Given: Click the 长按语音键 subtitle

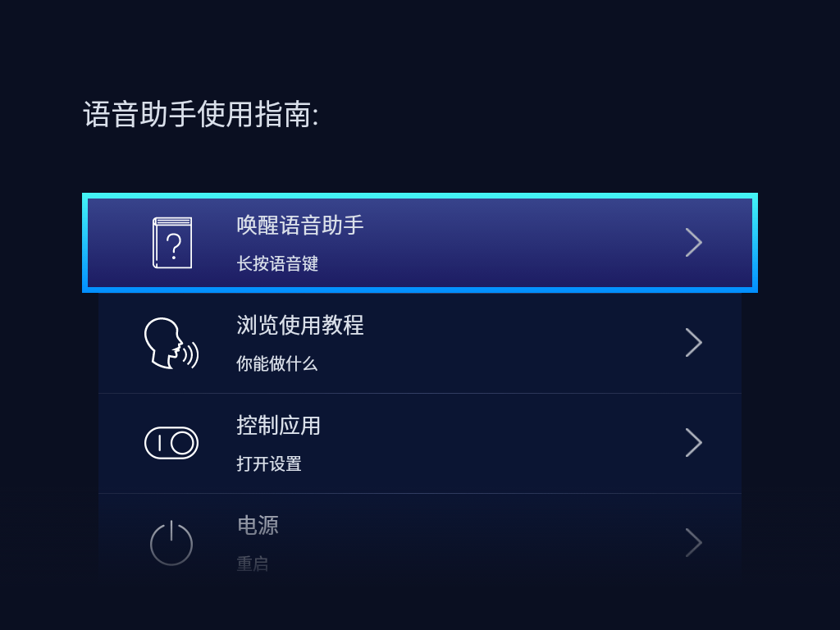Looking at the screenshot, I should click(277, 263).
